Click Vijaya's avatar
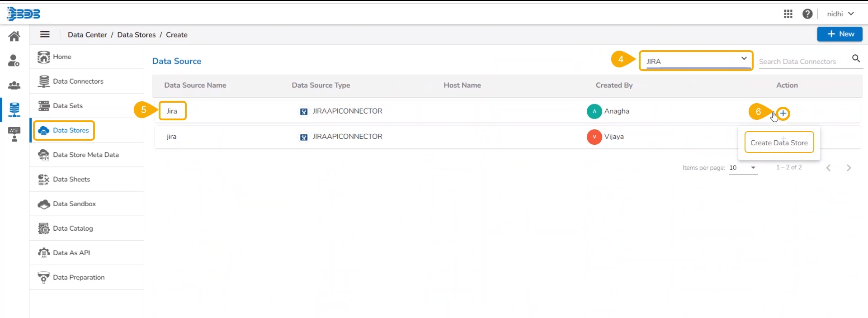Viewport: 868px width, 318px height. (x=594, y=137)
